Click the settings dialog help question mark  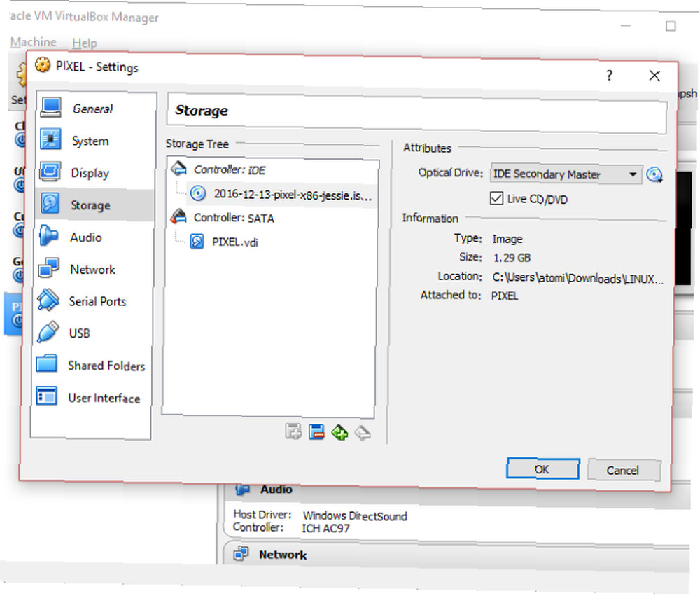pos(610,75)
